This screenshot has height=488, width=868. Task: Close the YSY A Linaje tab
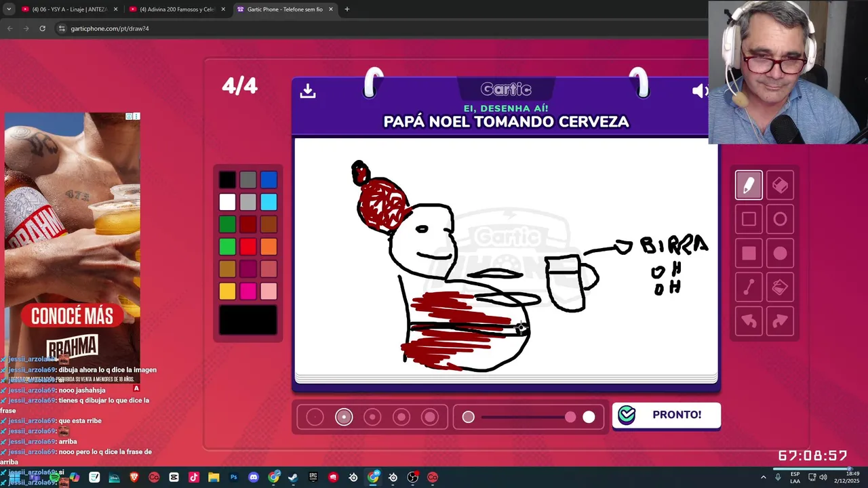pos(115,9)
